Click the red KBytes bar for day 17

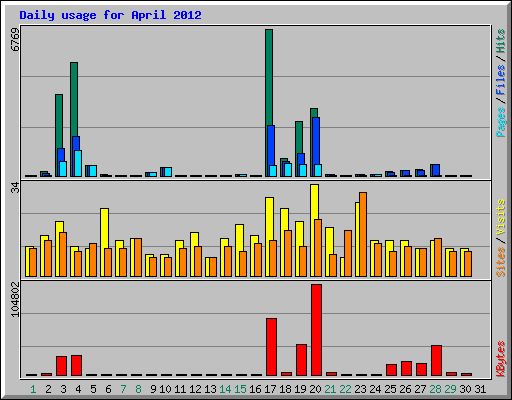click(x=271, y=347)
